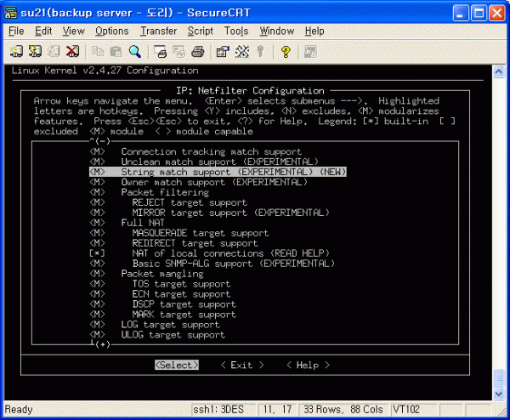Viewport: 510px width, 420px height.
Task: Click 'ECN target support' row
Action: click(182, 294)
